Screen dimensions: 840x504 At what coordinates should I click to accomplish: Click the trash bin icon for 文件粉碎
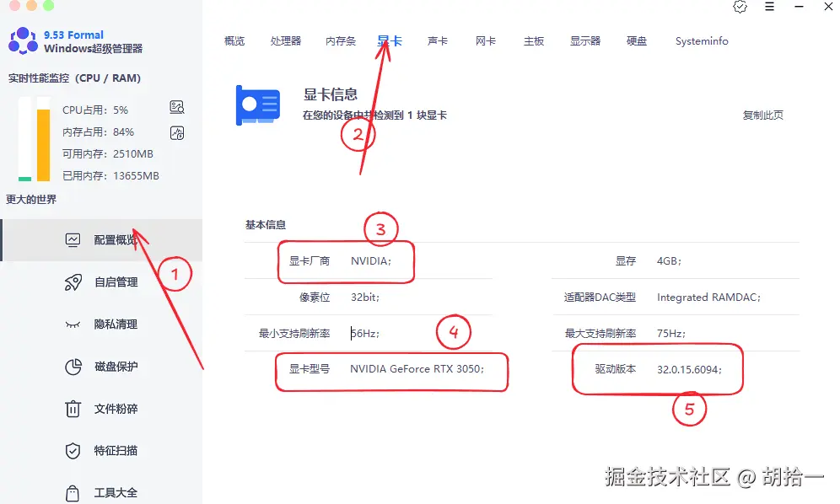point(73,409)
